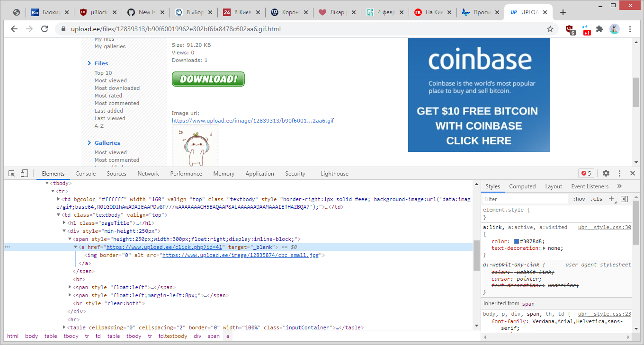
Task: Go back to previous browser page
Action: point(14,29)
